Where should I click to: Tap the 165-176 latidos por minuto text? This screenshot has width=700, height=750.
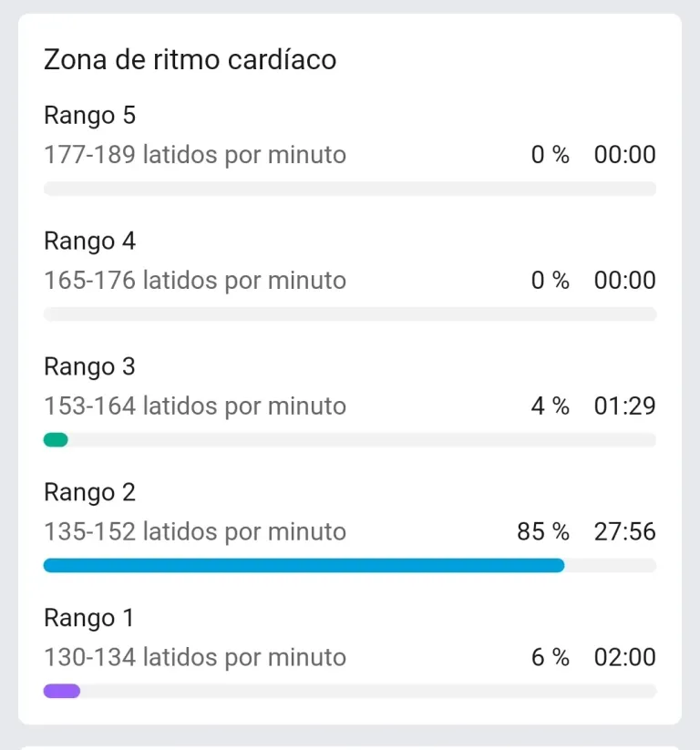[195, 281]
